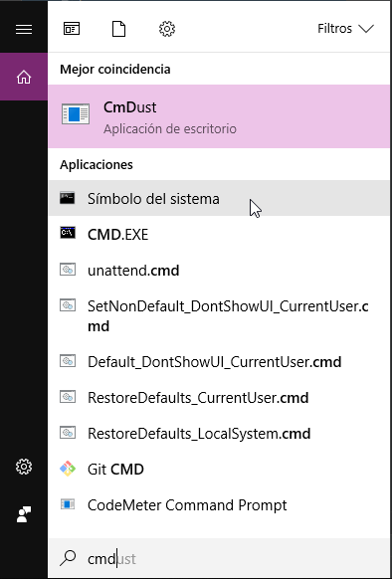Filter results by apps icon
Screen dimensions: 392x579
72,29
